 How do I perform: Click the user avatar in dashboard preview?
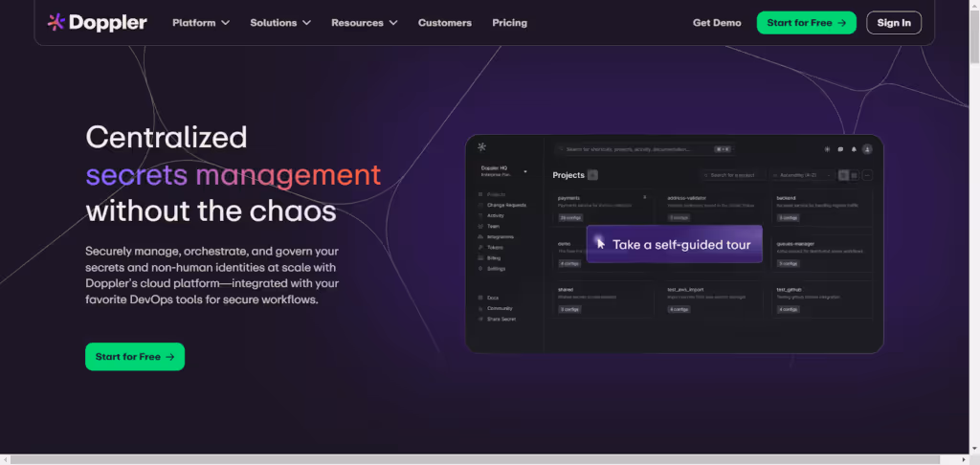(867, 149)
